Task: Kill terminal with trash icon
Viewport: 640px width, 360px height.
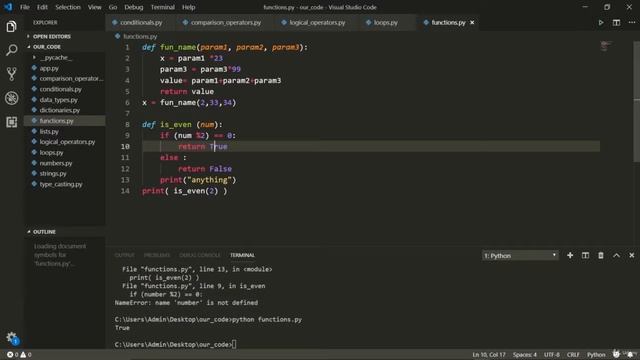Action: click(601, 256)
